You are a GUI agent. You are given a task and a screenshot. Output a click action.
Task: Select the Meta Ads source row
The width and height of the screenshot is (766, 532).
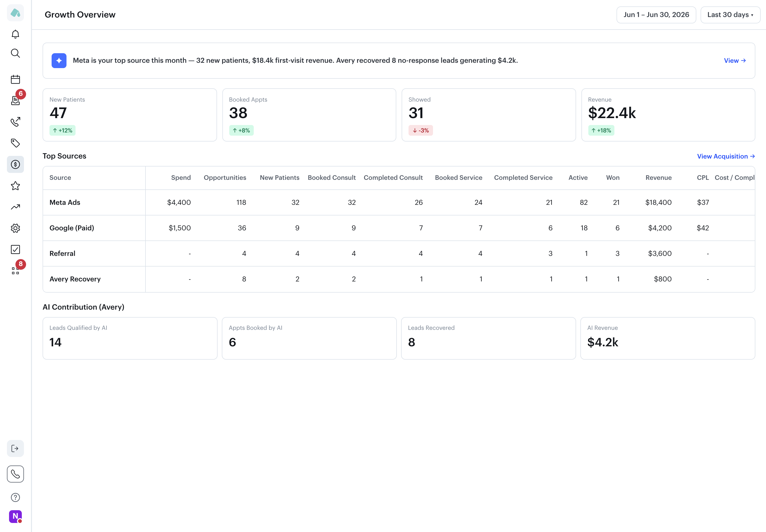399,202
